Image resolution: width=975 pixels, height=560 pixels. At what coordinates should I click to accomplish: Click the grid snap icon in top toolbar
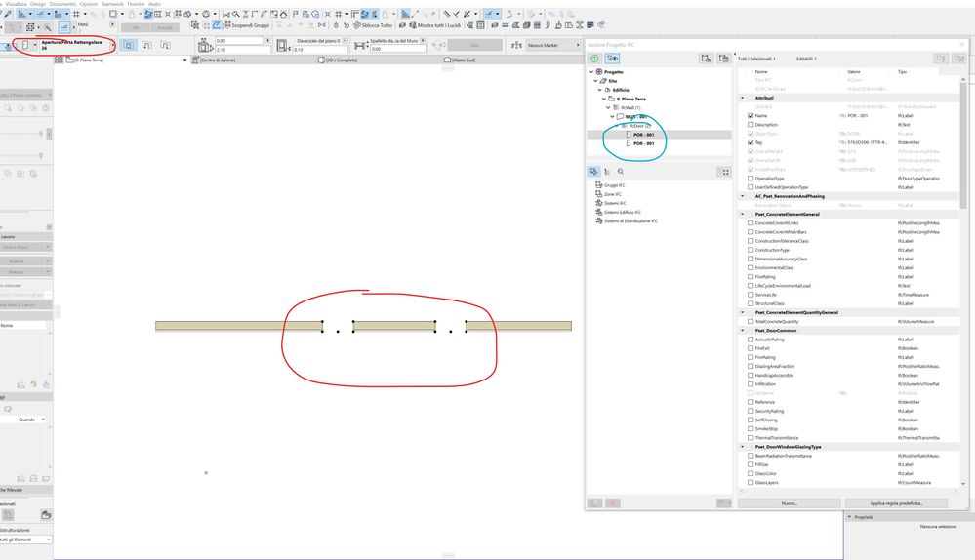(76, 14)
